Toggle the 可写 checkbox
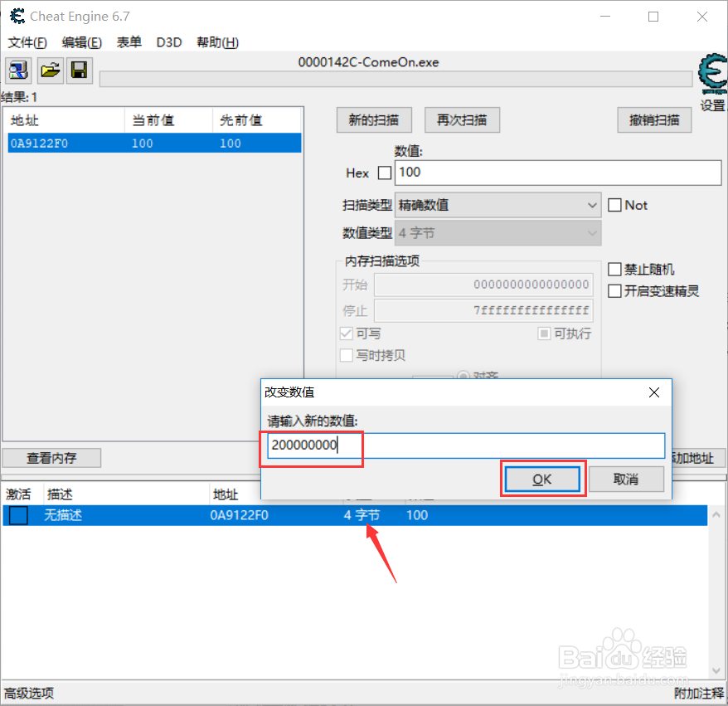Image resolution: width=728 pixels, height=706 pixels. tap(347, 334)
